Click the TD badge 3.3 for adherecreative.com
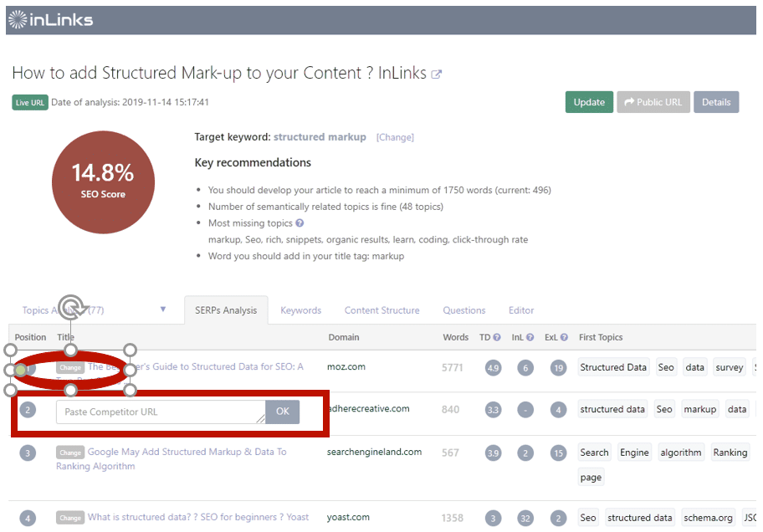The height and width of the screenshot is (532, 763). click(493, 410)
